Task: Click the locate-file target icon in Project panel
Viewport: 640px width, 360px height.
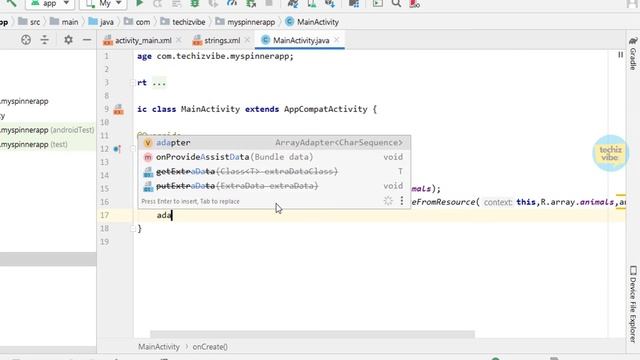Action: click(x=26, y=40)
